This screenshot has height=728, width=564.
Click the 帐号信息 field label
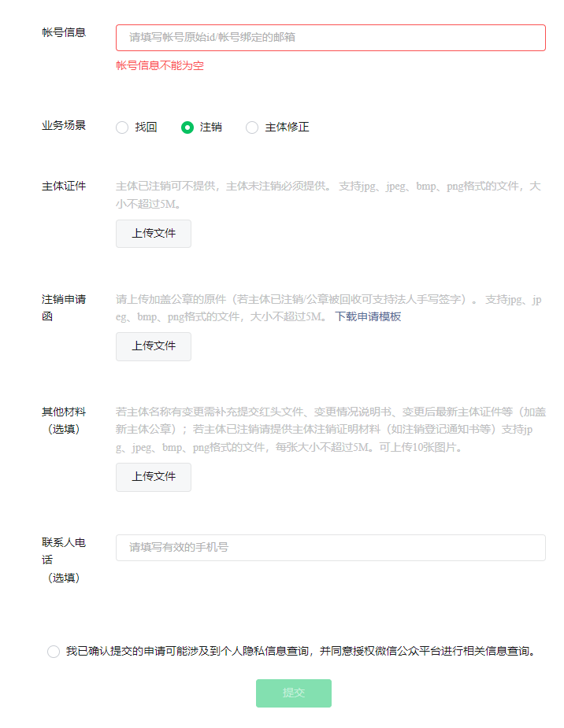coord(64,32)
